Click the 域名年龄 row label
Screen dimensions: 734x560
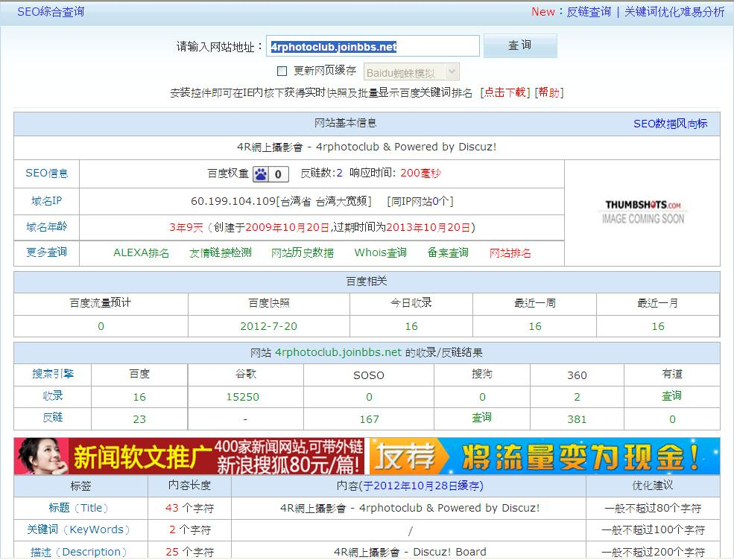pos(47,227)
